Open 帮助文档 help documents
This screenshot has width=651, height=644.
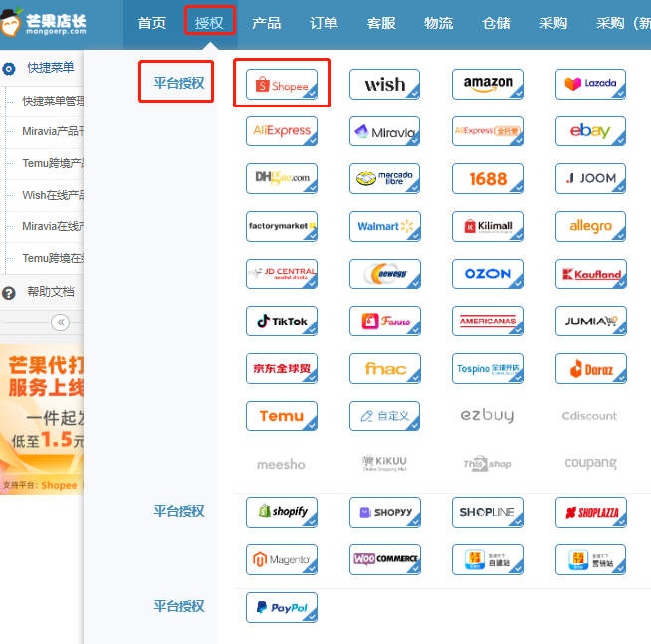tap(50, 292)
